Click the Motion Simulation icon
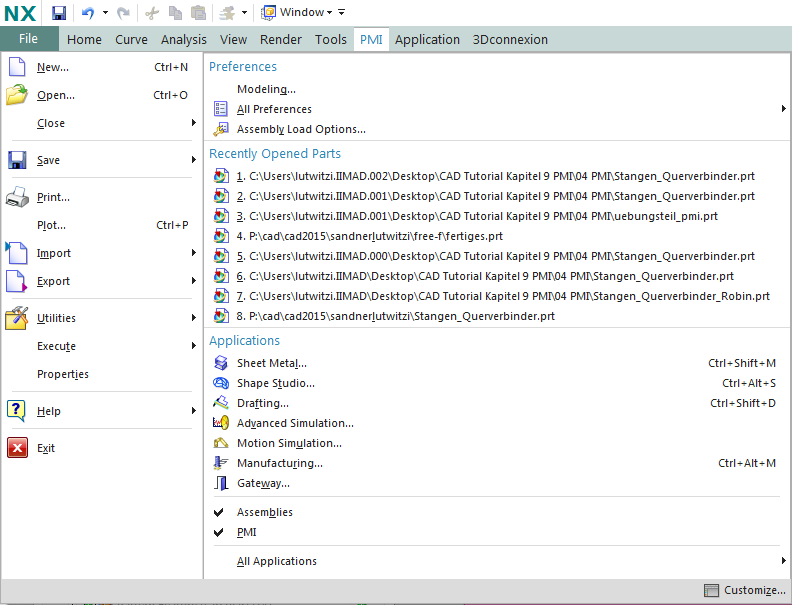 click(x=221, y=443)
